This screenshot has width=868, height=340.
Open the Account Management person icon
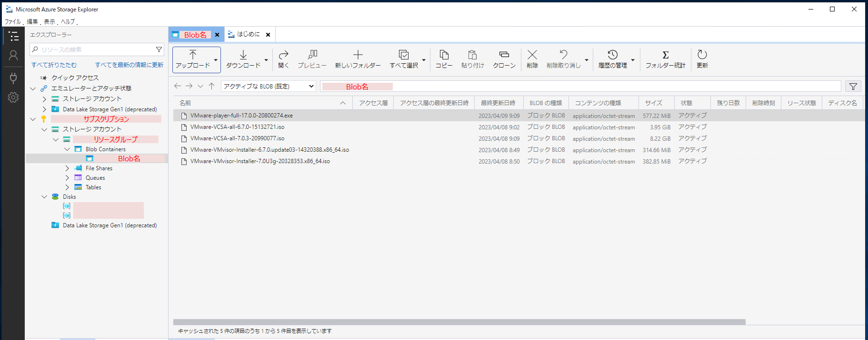(13, 55)
